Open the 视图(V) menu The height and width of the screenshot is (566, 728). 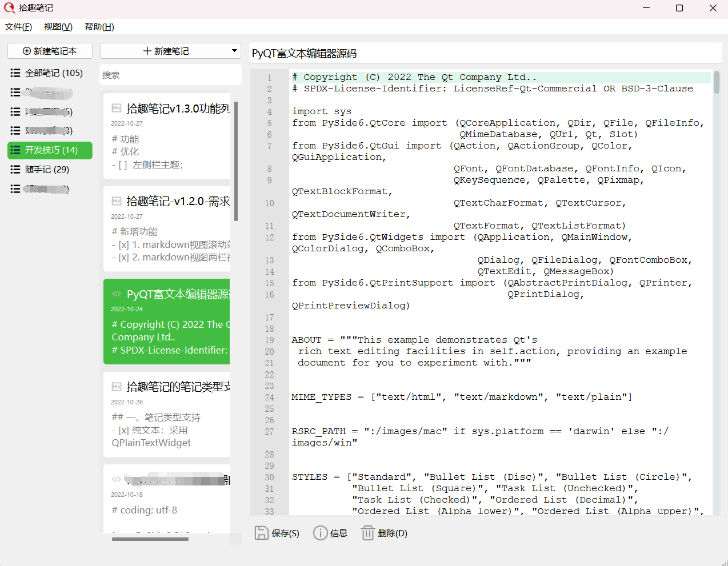[x=58, y=27]
